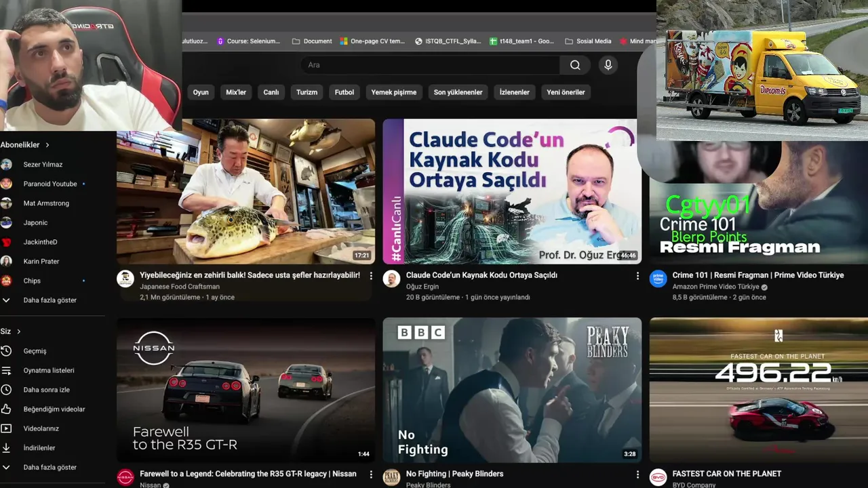Open Karin Prater subscription channel
This screenshot has width=868, height=488.
[x=41, y=262]
